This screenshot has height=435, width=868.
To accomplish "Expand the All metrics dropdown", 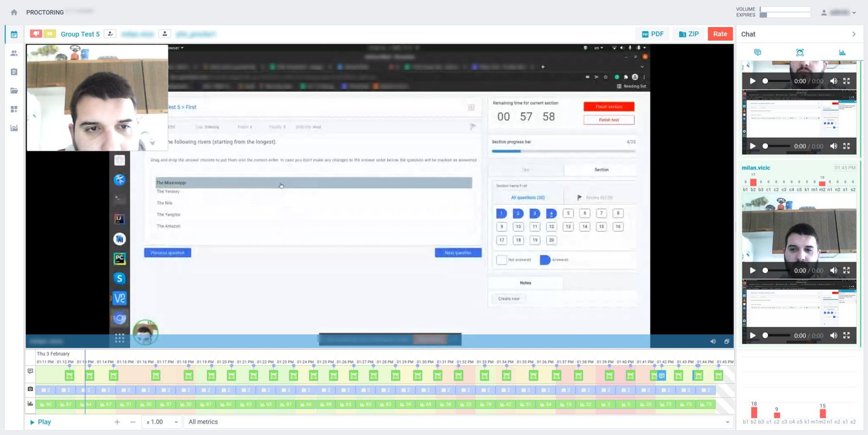I will click(x=458, y=422).
